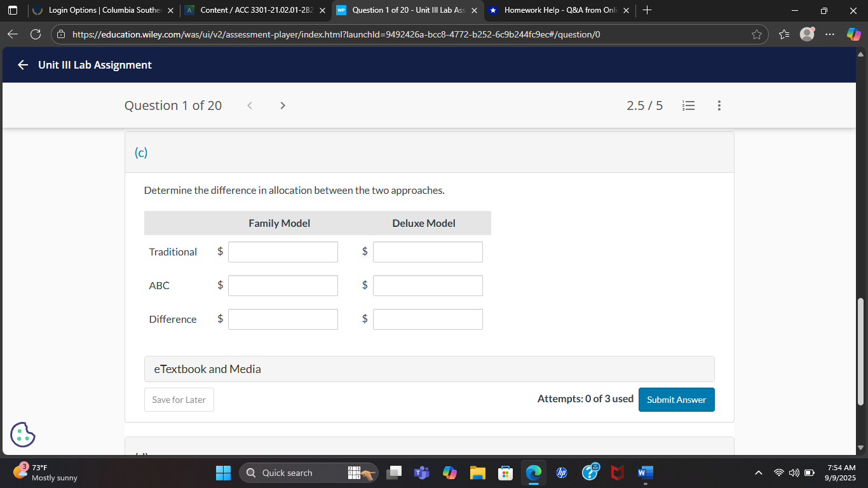Image resolution: width=868 pixels, height=488 pixels.
Task: Open McAfee from the taskbar
Action: pos(616,473)
